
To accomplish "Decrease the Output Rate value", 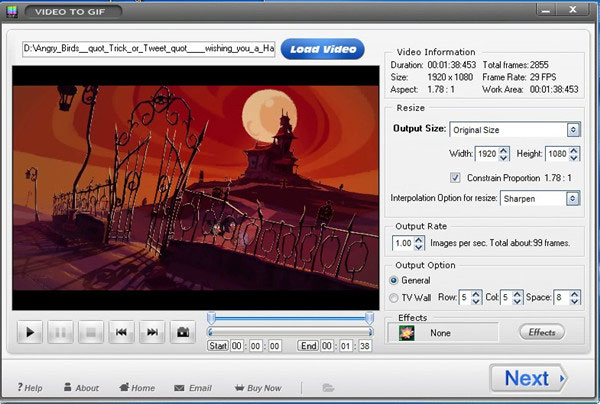I will [x=419, y=247].
